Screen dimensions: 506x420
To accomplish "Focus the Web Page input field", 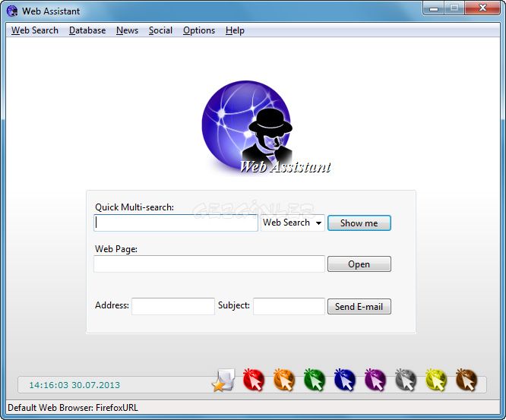I will (x=209, y=264).
